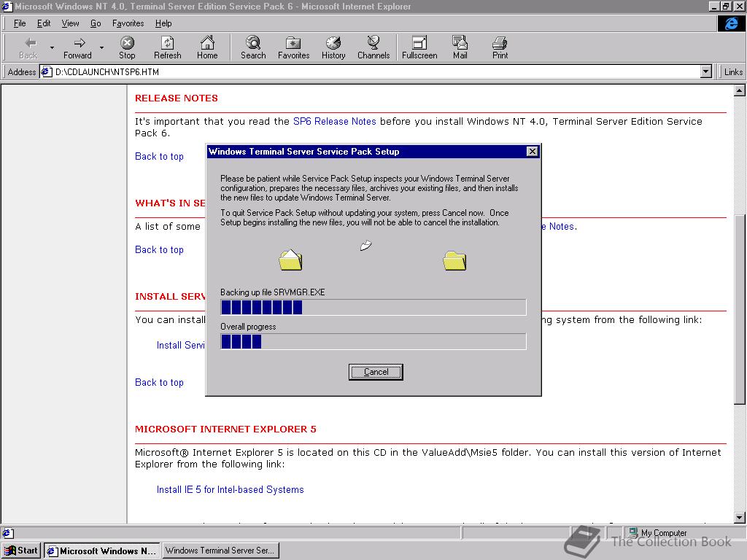The height and width of the screenshot is (560, 747).
Task: Cancel the Service Pack Setup
Action: [x=376, y=372]
